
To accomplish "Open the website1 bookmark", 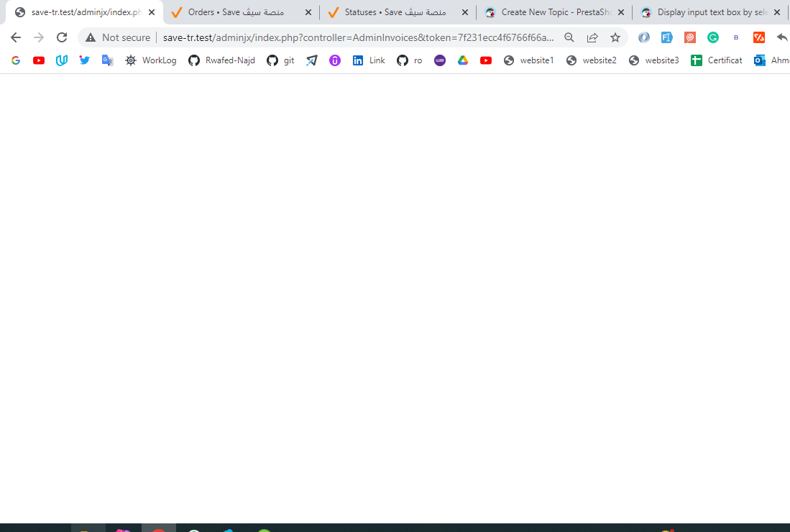I will (x=529, y=60).
